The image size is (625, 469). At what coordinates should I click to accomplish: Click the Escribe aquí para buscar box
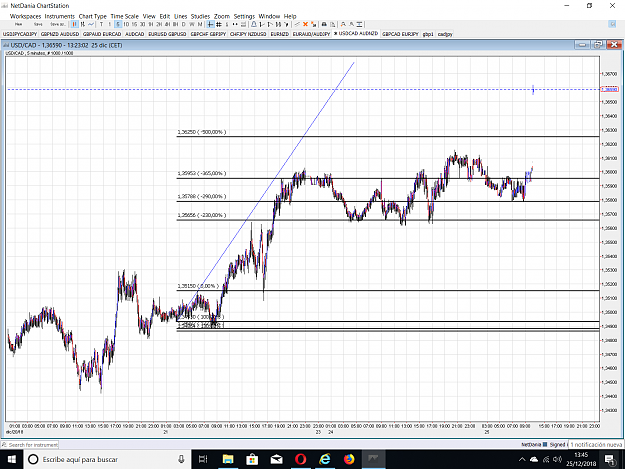(x=106, y=459)
